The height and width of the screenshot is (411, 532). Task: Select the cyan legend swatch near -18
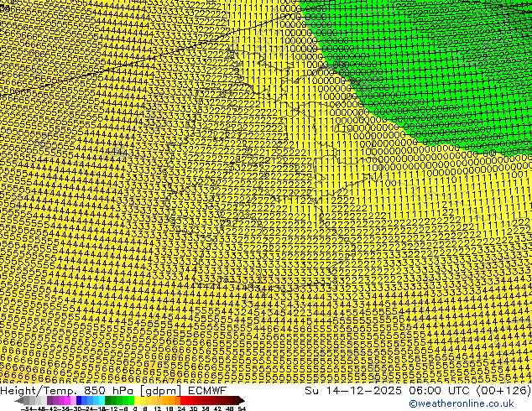(102, 400)
